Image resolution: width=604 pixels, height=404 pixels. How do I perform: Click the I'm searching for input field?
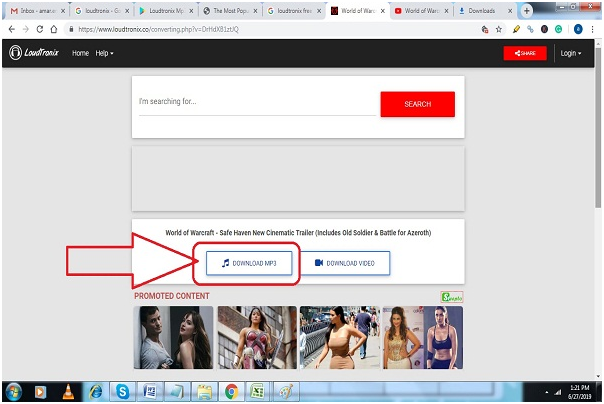257,102
